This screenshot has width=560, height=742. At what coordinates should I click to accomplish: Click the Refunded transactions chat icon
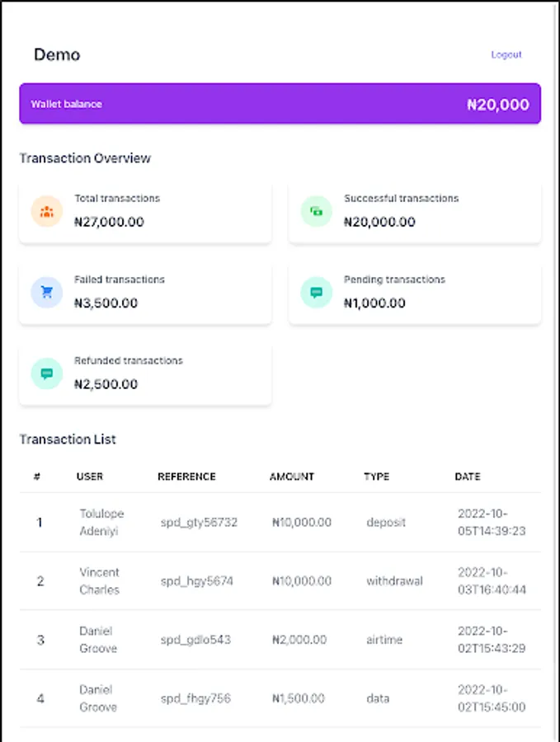coord(47,373)
